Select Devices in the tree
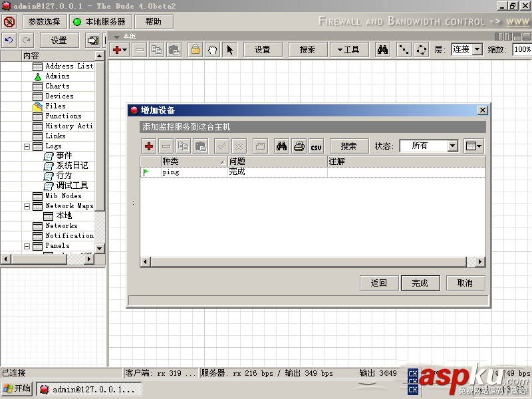532x399 pixels. tap(59, 96)
